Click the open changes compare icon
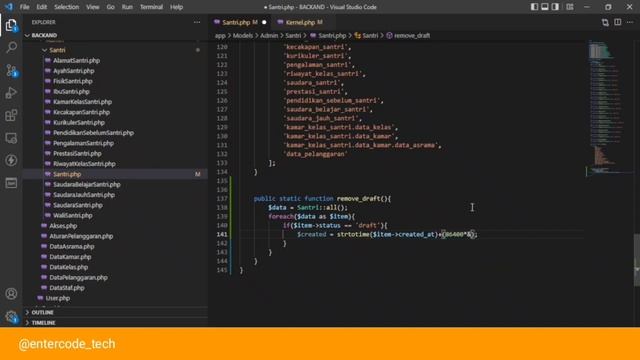640x360 pixels. point(605,22)
